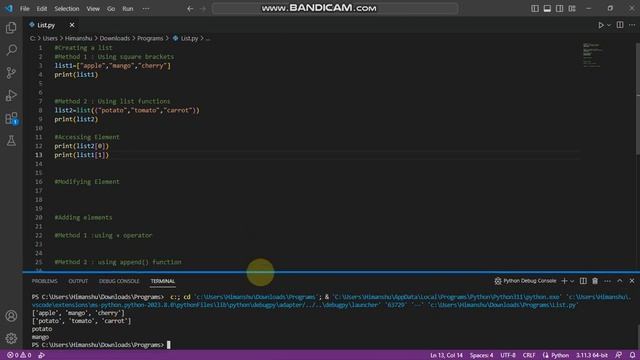
Task: Click the errors and warnings status indicator
Action: 19,355
